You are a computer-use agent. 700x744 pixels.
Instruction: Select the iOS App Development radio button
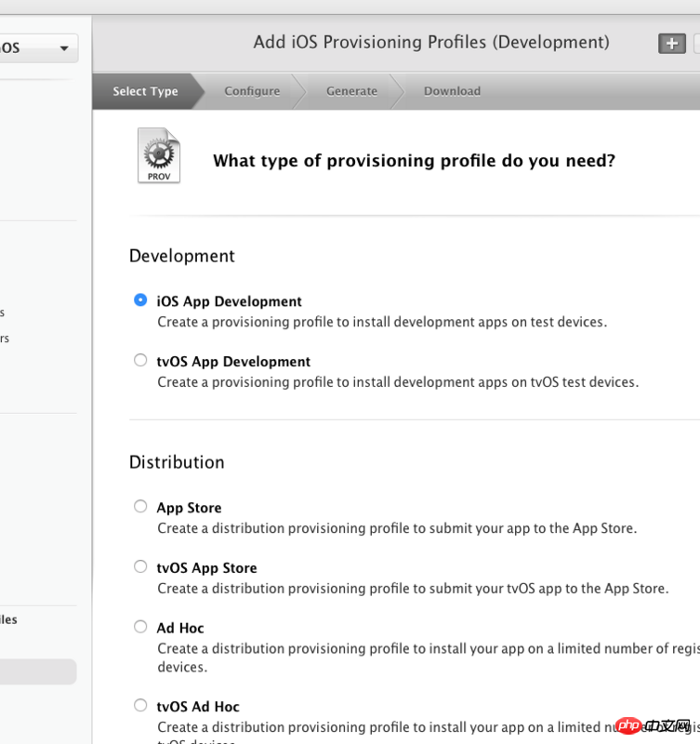point(140,300)
